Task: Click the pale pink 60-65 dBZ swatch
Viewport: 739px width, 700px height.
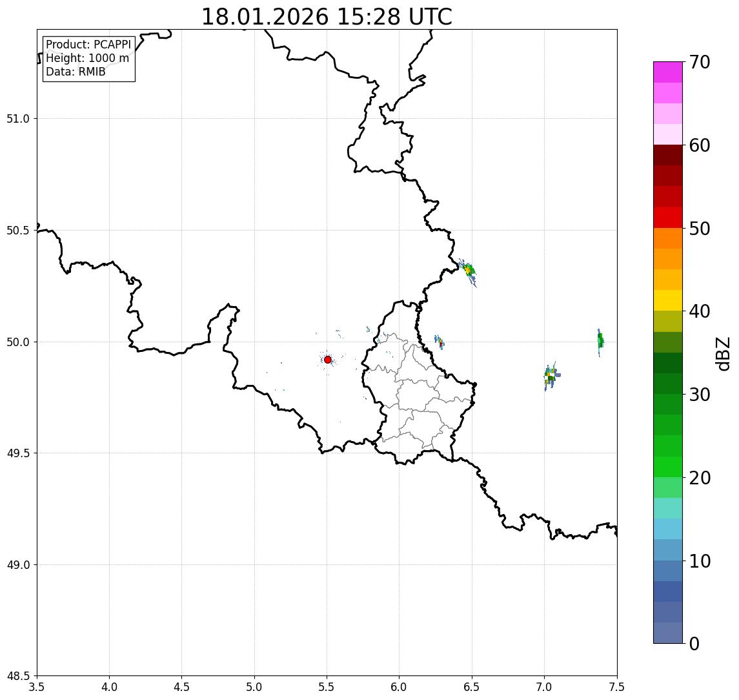Action: pyautogui.click(x=668, y=134)
